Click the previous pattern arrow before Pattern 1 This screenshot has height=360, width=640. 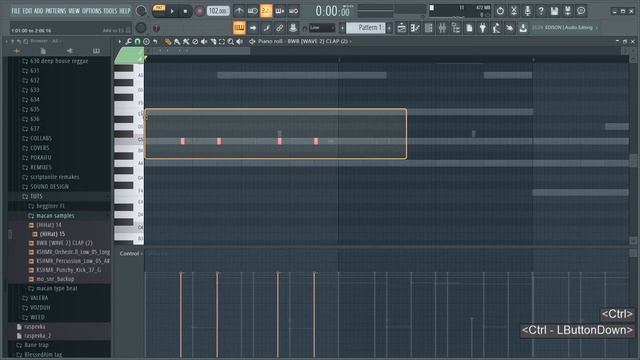click(x=342, y=28)
